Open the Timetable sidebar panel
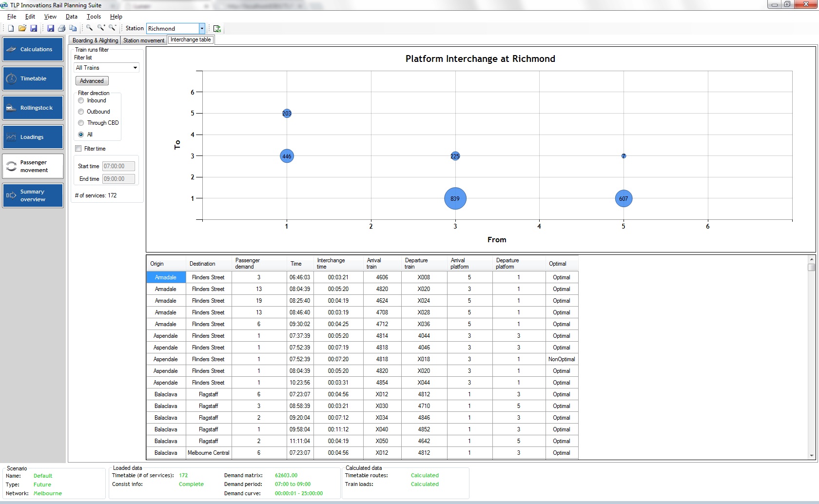 pos(33,78)
